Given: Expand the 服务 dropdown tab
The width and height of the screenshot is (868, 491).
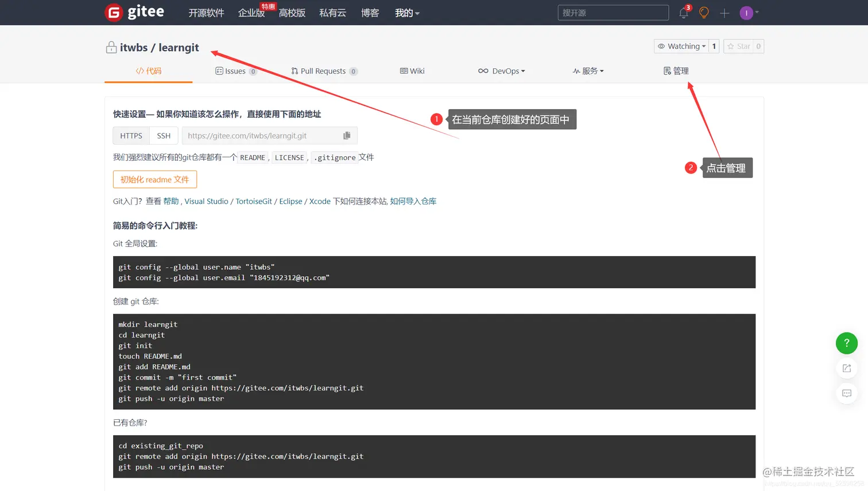Looking at the screenshot, I should tap(588, 71).
